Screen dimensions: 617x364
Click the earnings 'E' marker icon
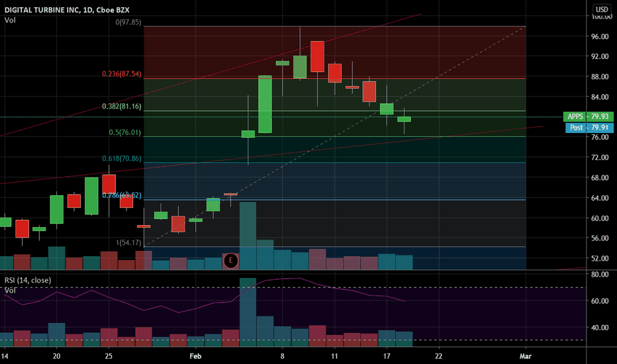(x=230, y=261)
